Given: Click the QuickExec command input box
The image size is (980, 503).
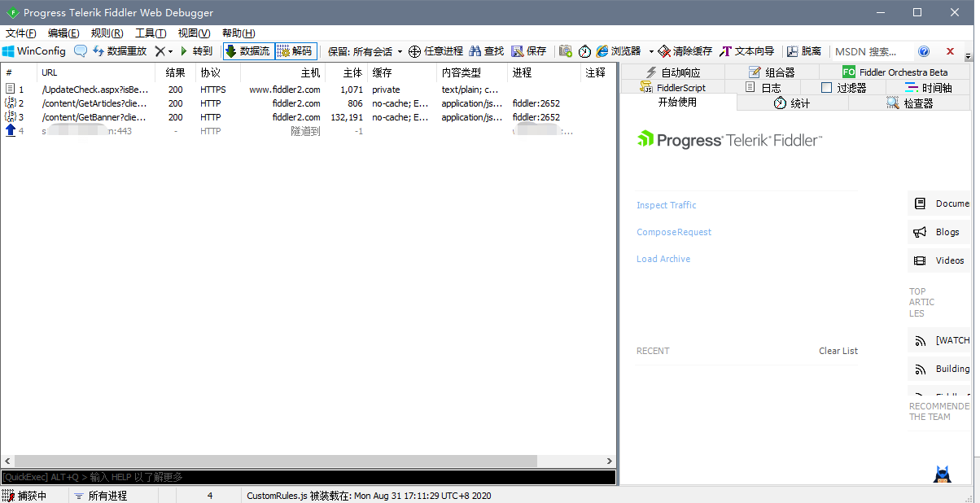Looking at the screenshot, I should pyautogui.click(x=308, y=477).
